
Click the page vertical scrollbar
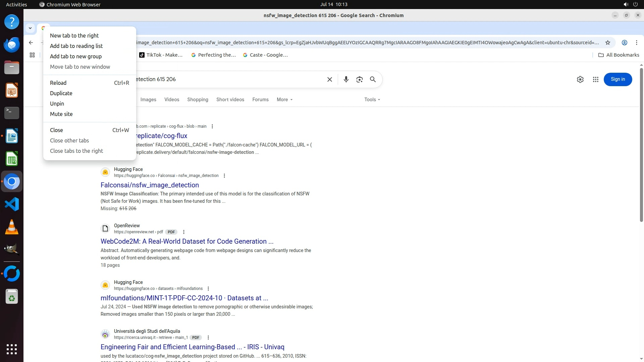click(x=641, y=144)
